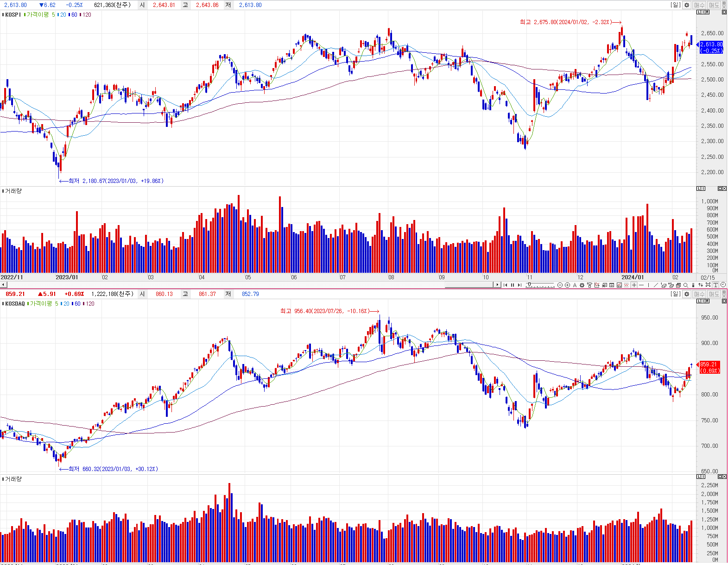Screen dimensions: 728x565
Task: Open KOSDAQ chart settings gear
Action: tap(687, 294)
